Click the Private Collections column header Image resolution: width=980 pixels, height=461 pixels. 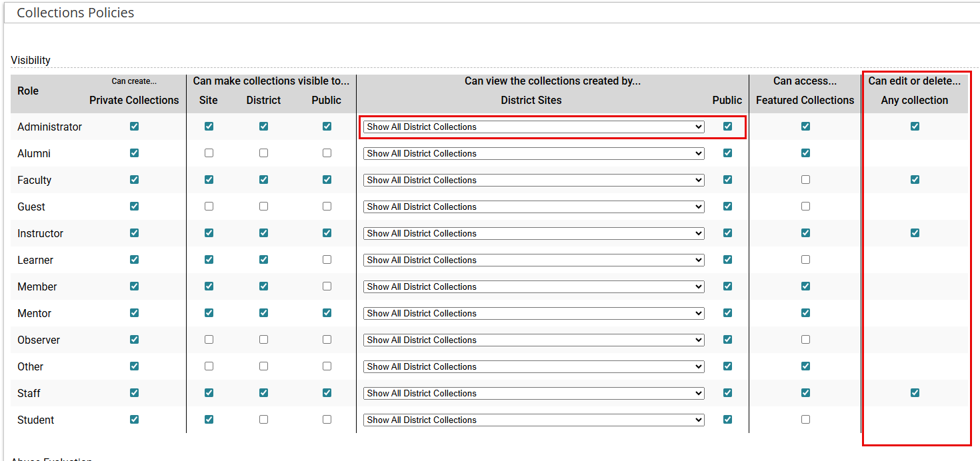134,100
